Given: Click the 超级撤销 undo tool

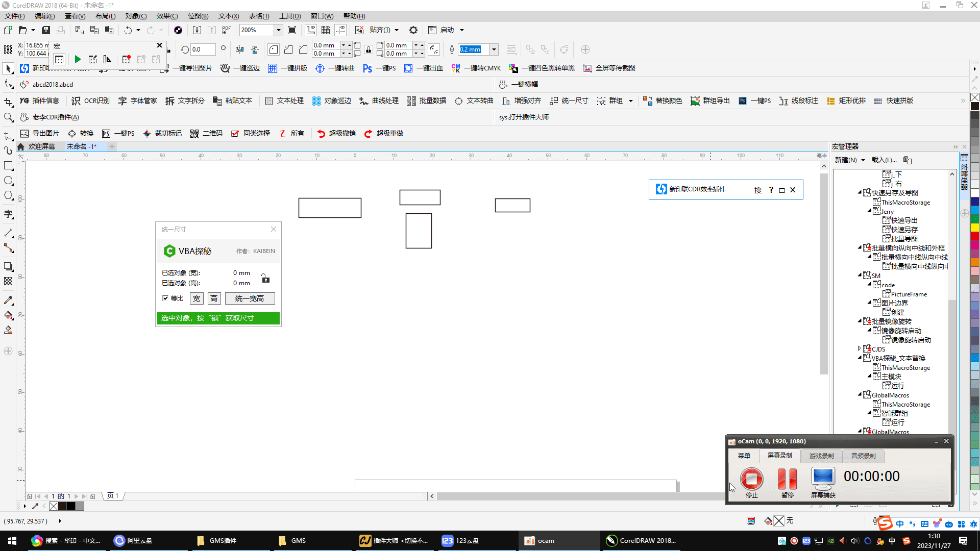Looking at the screenshot, I should click(x=336, y=134).
